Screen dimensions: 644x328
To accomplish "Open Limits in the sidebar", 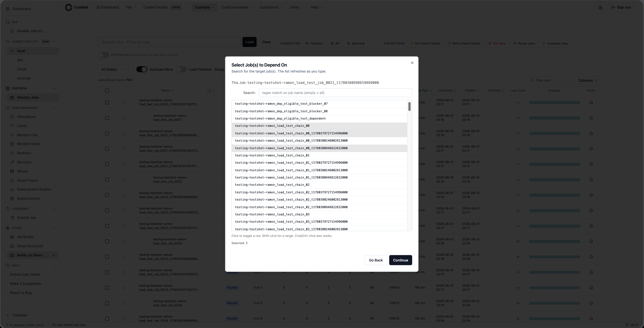I will tap(22, 126).
